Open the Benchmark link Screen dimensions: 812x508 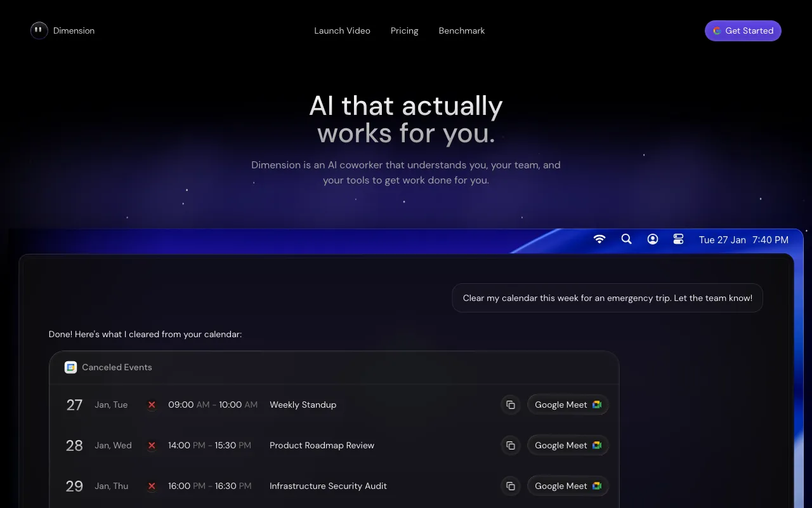coord(462,30)
